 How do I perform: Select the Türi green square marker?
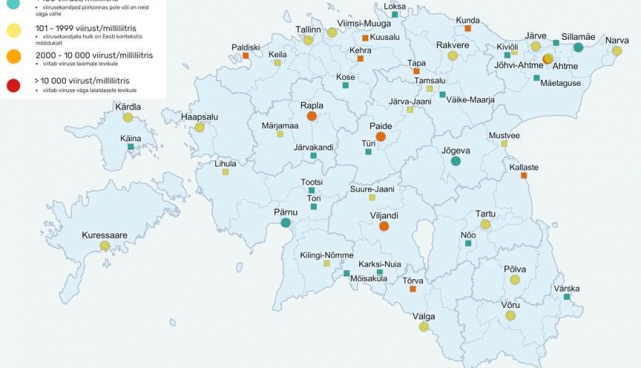(368, 152)
